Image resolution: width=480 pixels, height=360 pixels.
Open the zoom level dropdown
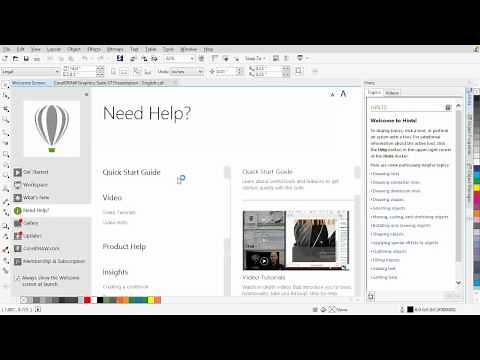coord(192,59)
